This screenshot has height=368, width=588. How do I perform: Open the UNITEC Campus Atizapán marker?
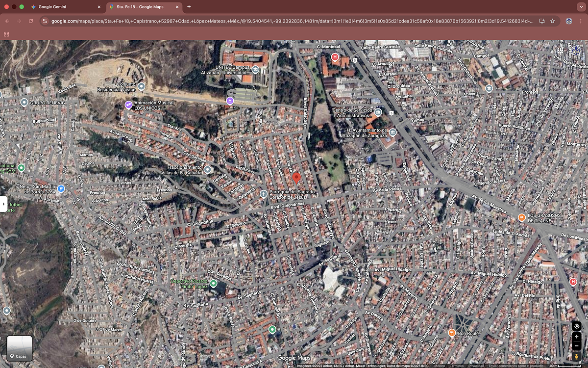255,68
